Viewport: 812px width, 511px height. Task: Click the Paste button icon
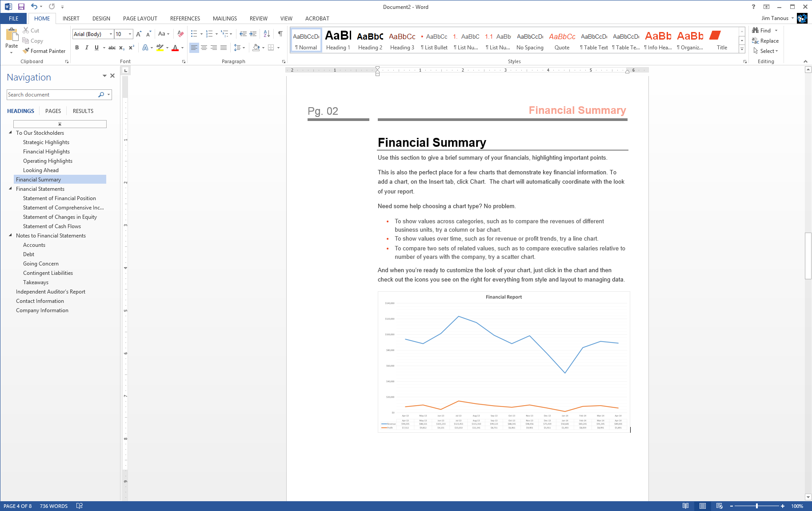(12, 35)
